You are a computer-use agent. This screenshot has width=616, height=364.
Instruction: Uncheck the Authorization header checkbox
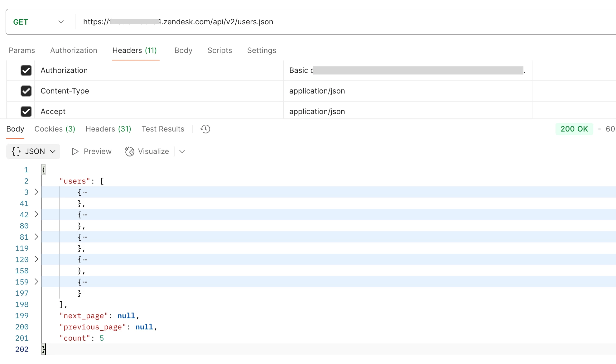pyautogui.click(x=26, y=70)
